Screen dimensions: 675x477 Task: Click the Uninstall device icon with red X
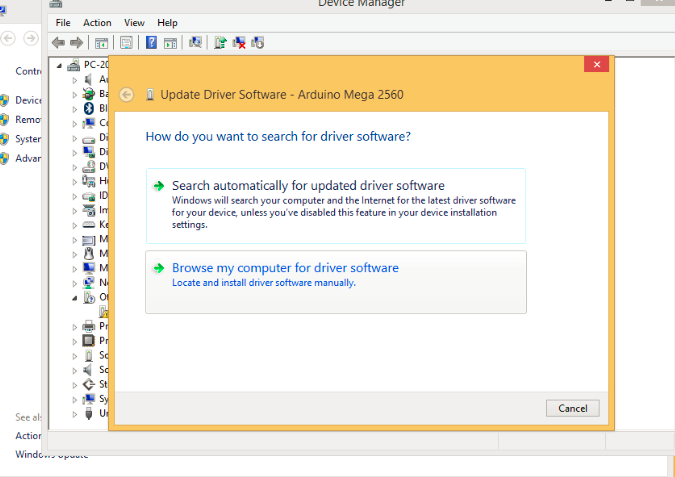[x=239, y=43]
